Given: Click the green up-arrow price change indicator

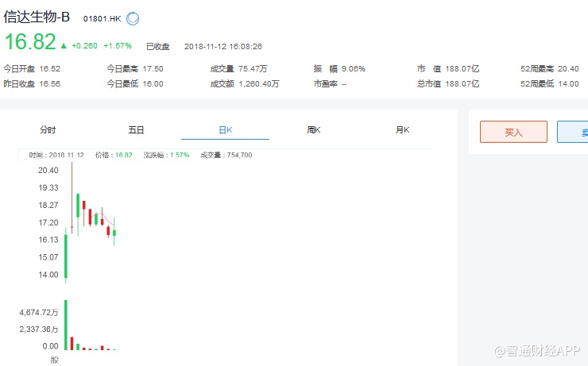Looking at the screenshot, I should click(64, 46).
